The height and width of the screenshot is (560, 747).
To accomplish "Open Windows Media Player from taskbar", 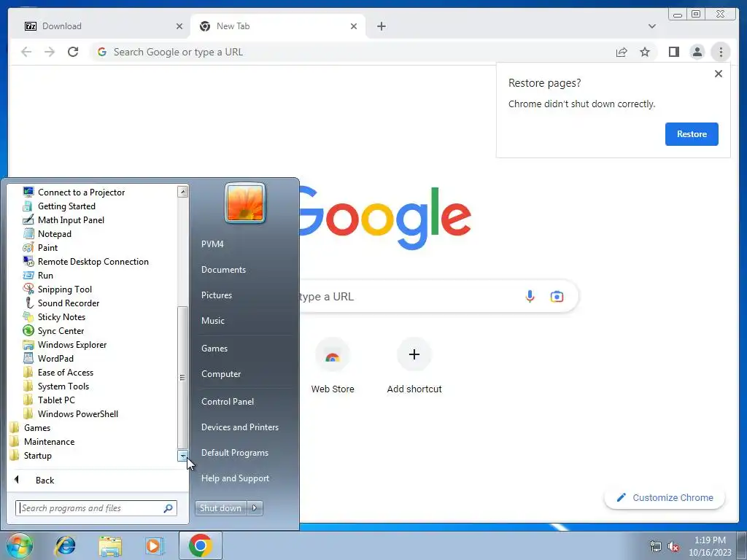I will pyautogui.click(x=154, y=545).
